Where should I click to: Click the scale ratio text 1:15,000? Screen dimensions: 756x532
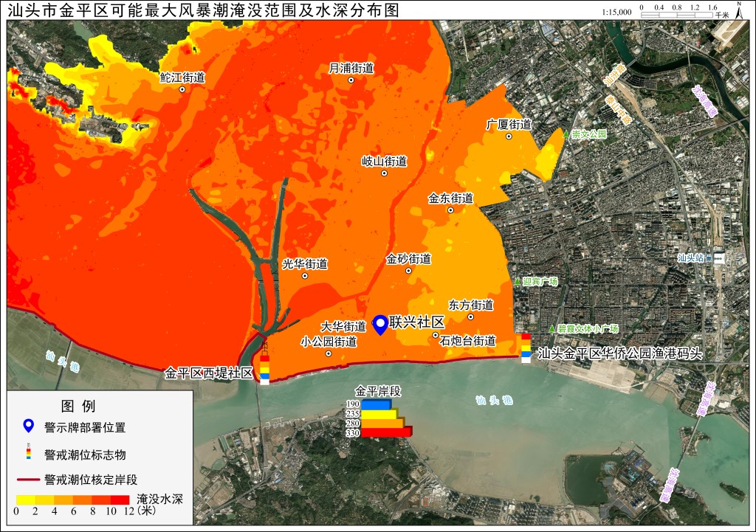pos(616,12)
